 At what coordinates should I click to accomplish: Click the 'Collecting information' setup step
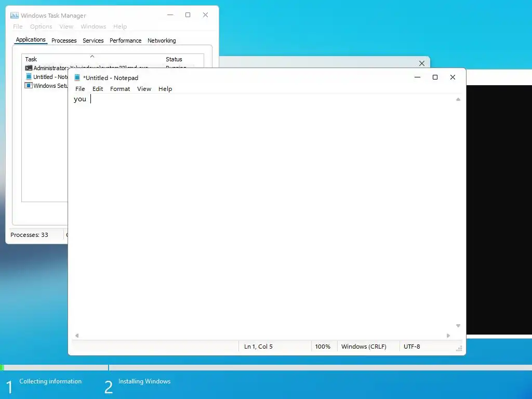coord(50,381)
